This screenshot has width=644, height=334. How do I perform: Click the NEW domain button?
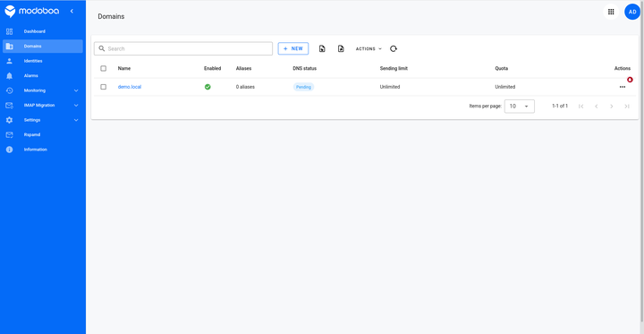tap(293, 48)
